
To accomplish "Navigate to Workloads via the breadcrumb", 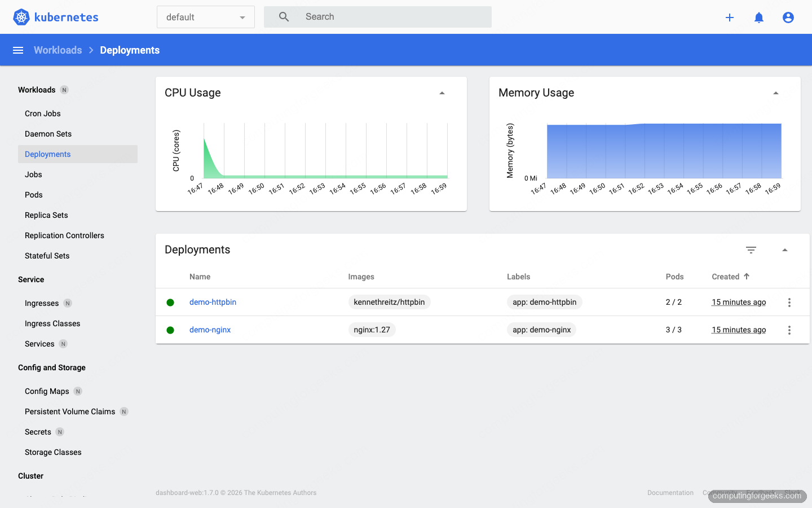I will point(58,50).
